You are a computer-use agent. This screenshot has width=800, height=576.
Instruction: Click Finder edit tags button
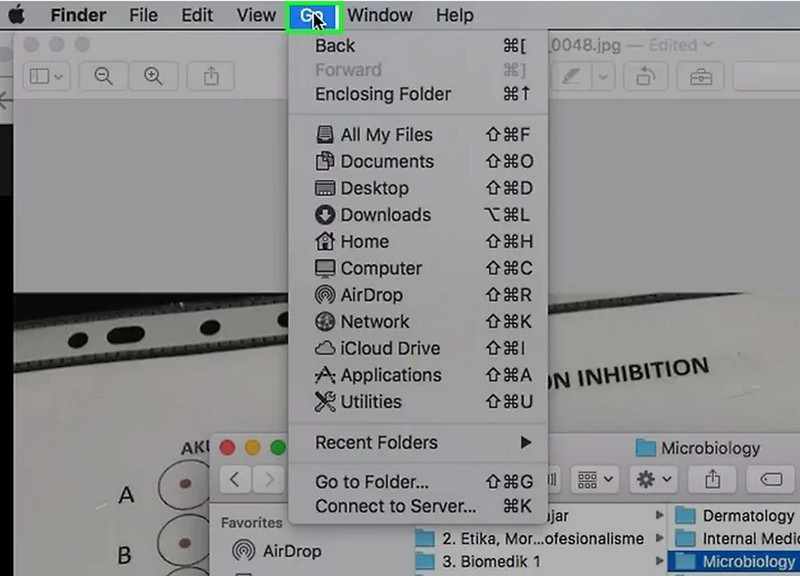771,480
